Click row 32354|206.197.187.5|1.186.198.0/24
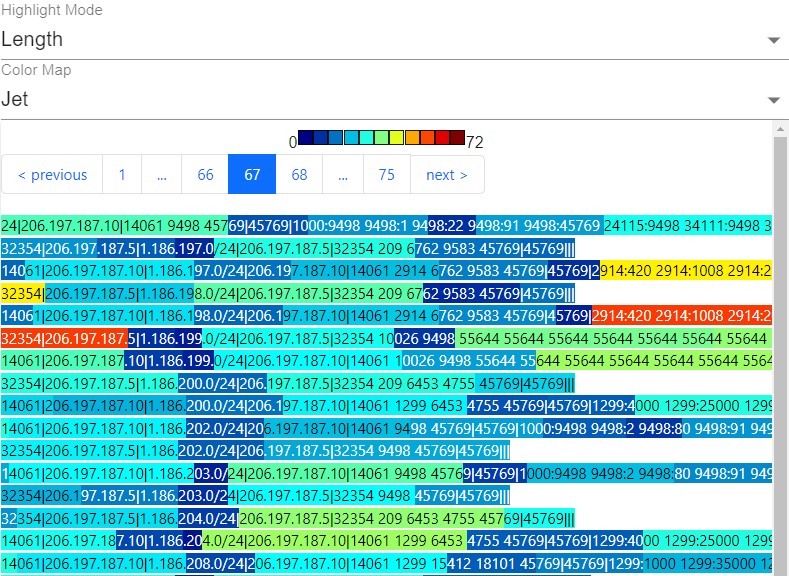The image size is (789, 576). click(288, 293)
